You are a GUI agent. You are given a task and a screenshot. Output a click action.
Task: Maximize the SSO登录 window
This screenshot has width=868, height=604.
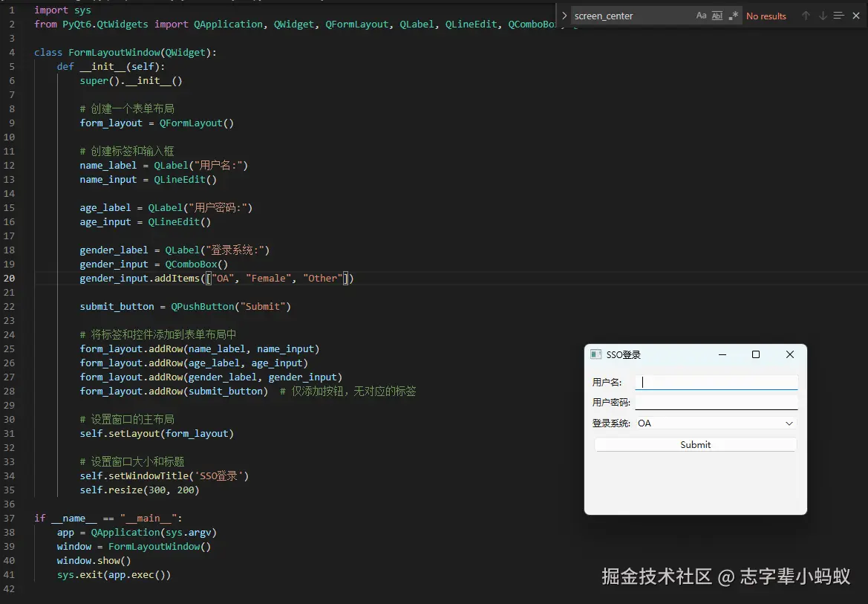coord(756,354)
